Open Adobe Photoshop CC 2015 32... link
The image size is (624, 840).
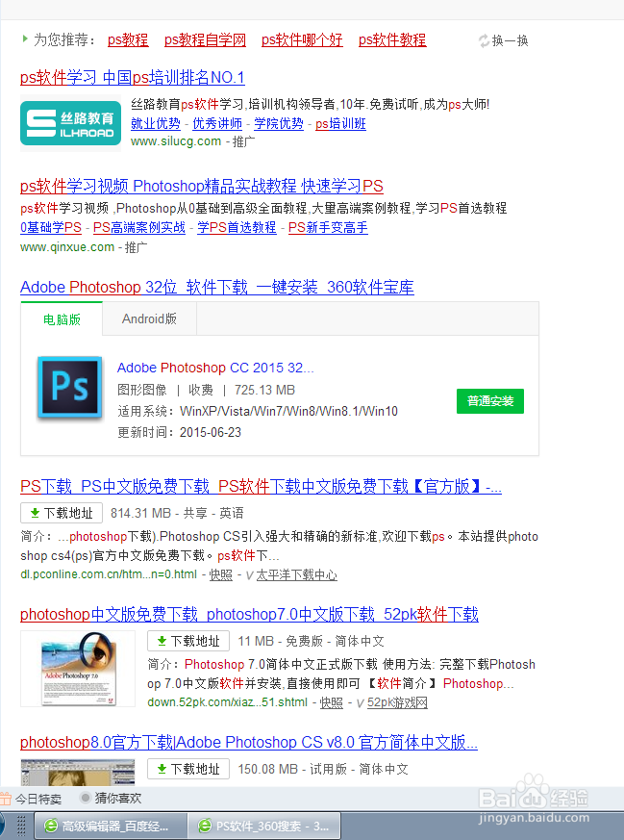click(215, 368)
